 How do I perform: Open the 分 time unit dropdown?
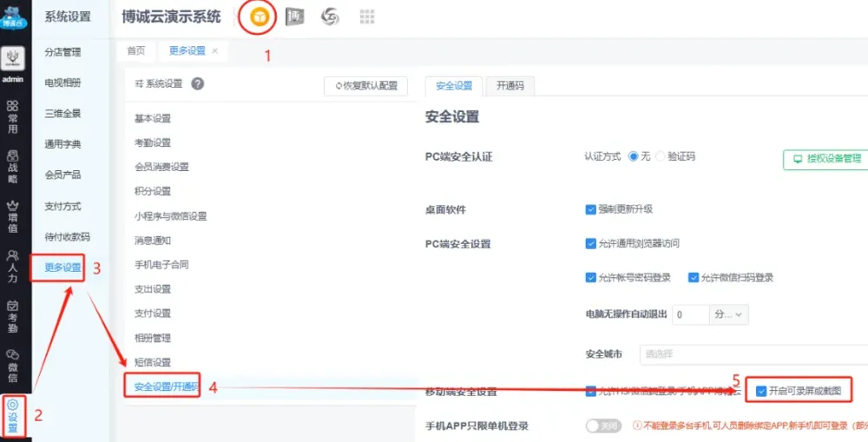coord(729,314)
